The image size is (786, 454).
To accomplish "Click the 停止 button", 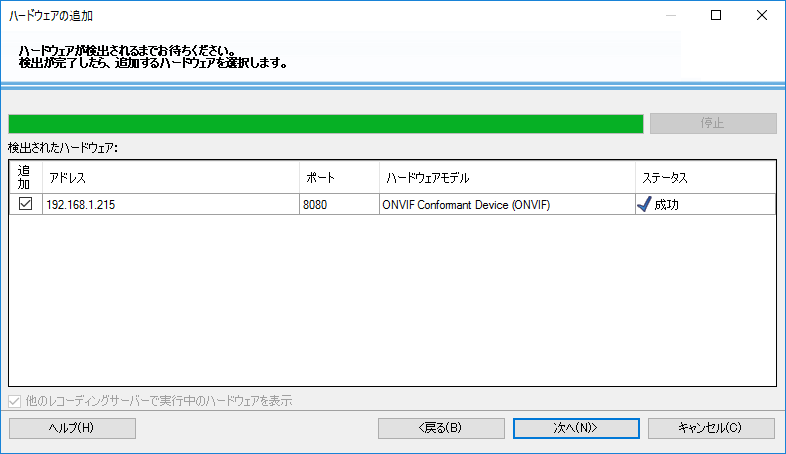I will [713, 123].
